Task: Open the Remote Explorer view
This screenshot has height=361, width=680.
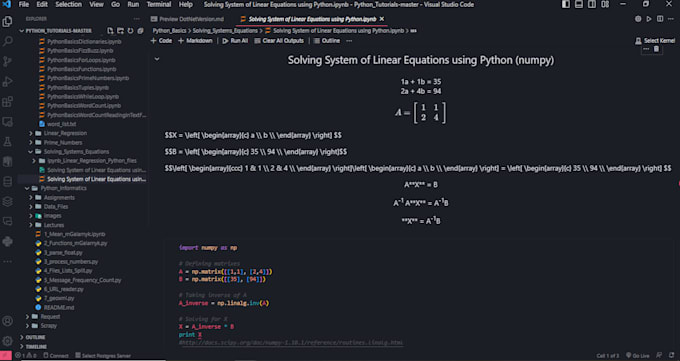Action: tap(7, 122)
